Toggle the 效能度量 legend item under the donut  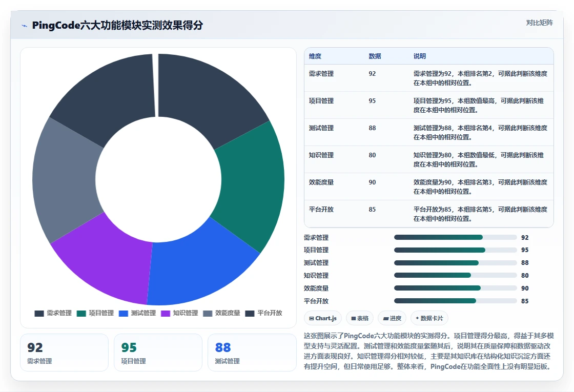point(221,313)
